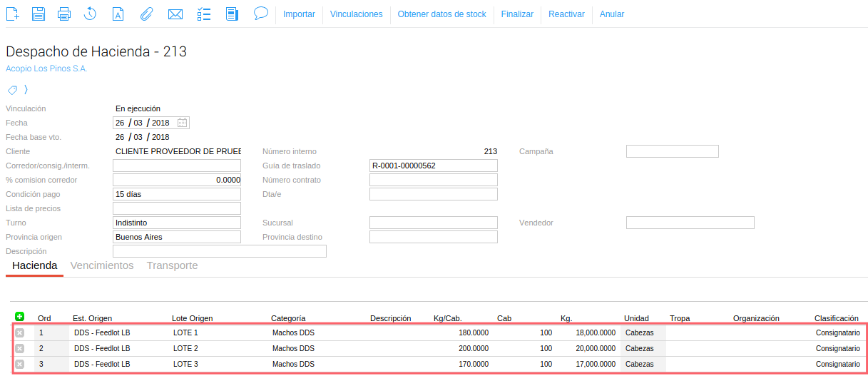The height and width of the screenshot is (381, 868).
Task: Open the checklist icon in toolbar
Action: point(203,14)
